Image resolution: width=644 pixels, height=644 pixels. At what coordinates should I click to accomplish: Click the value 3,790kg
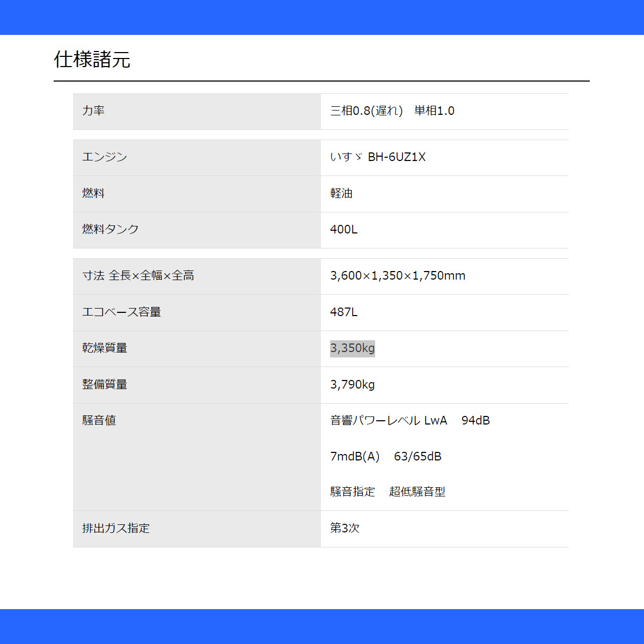pyautogui.click(x=353, y=384)
